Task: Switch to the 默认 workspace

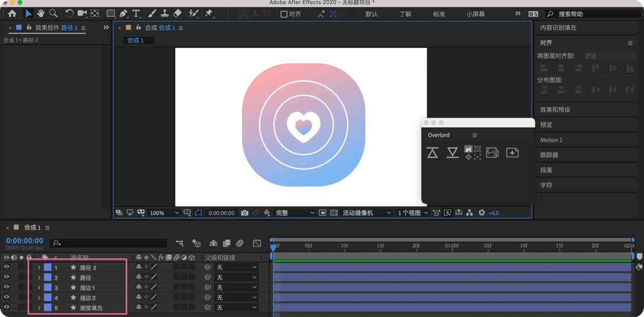Action: (x=371, y=14)
